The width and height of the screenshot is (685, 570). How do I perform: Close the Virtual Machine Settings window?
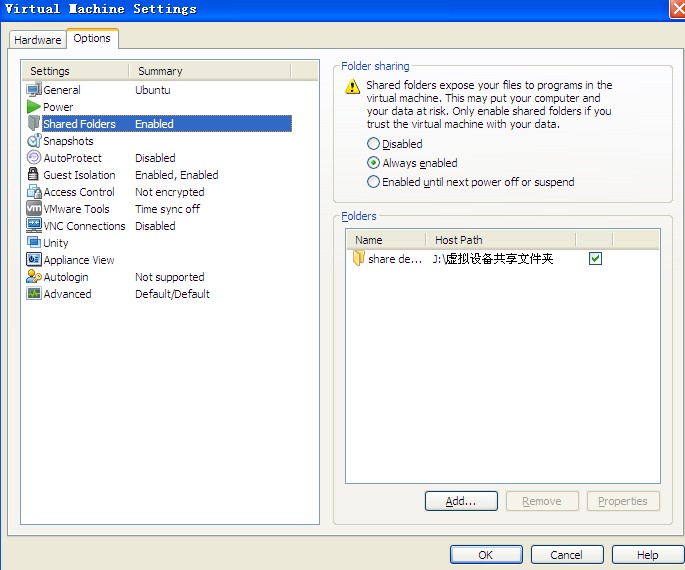678,9
